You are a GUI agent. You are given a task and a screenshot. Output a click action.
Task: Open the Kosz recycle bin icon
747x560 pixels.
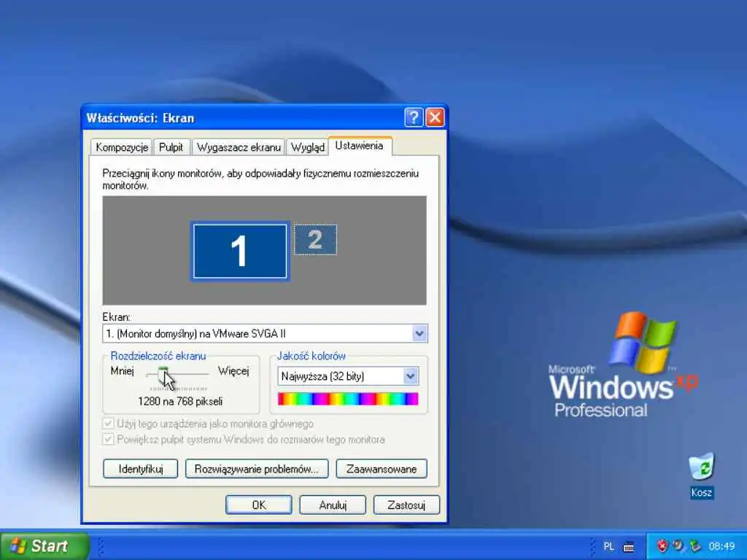pyautogui.click(x=701, y=475)
